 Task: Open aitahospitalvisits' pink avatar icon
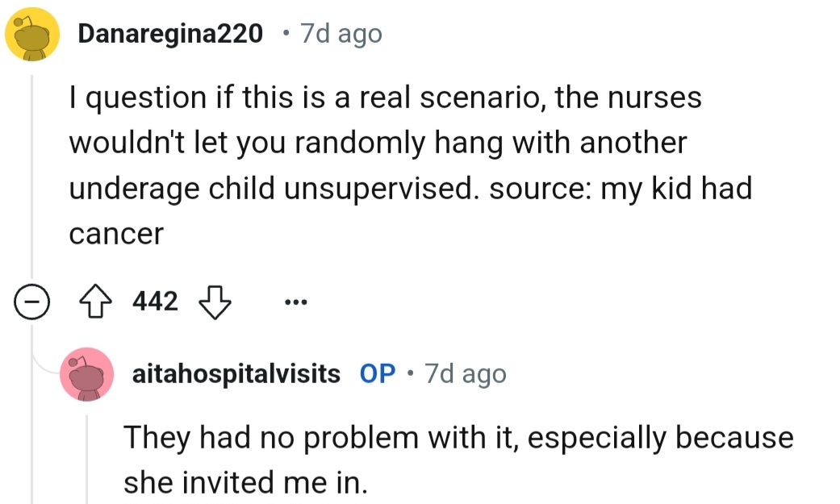(86, 374)
